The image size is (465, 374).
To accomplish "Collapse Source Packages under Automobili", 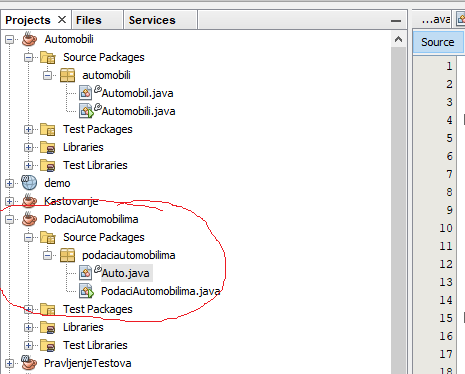I will pos(29,57).
